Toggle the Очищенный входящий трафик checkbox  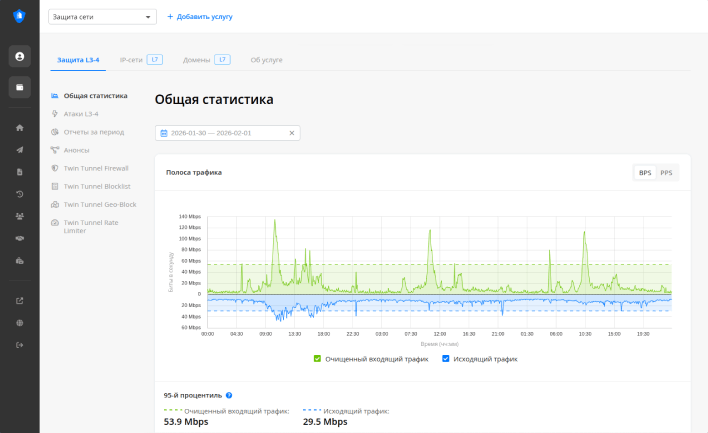pyautogui.click(x=318, y=358)
